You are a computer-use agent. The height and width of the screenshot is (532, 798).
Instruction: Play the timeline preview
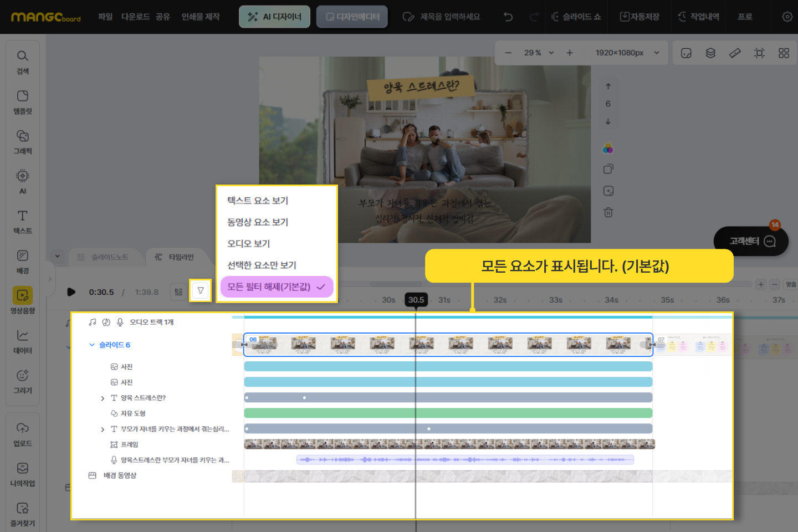(x=71, y=292)
